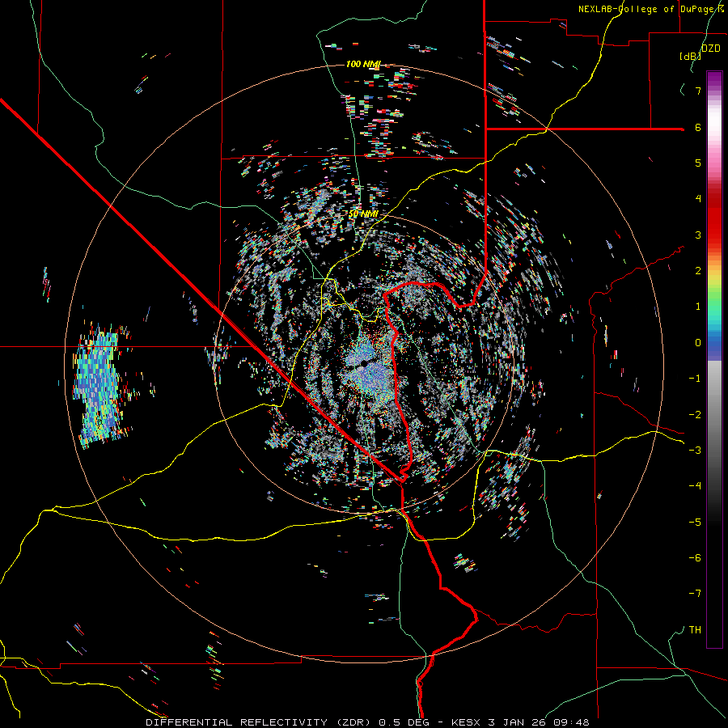
Task: Click the "TH" threshold label on the scale
Action: [x=695, y=629]
